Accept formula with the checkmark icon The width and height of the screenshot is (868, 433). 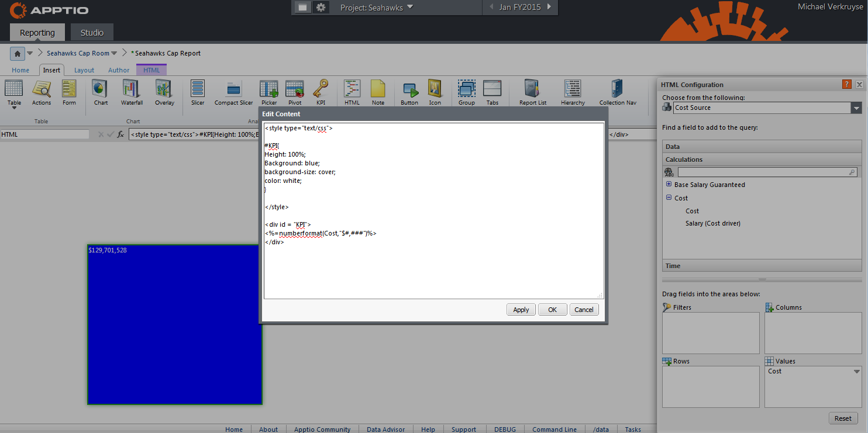point(110,134)
